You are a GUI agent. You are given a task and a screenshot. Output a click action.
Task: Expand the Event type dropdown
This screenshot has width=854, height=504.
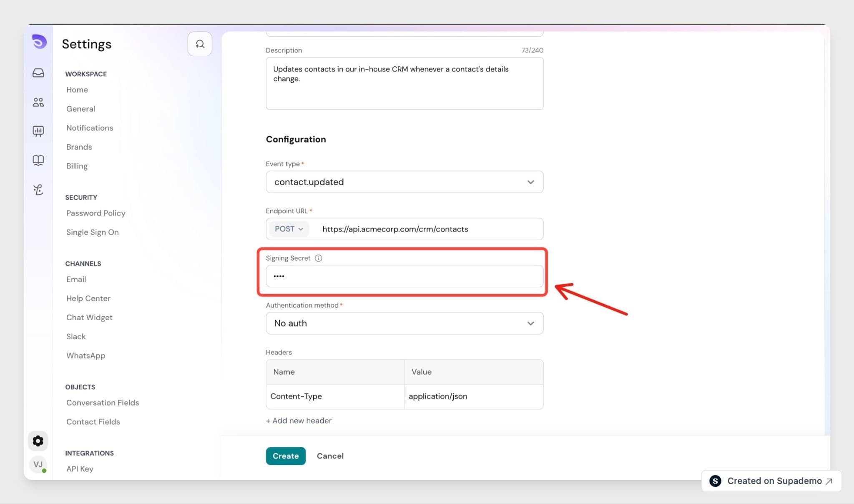click(404, 182)
